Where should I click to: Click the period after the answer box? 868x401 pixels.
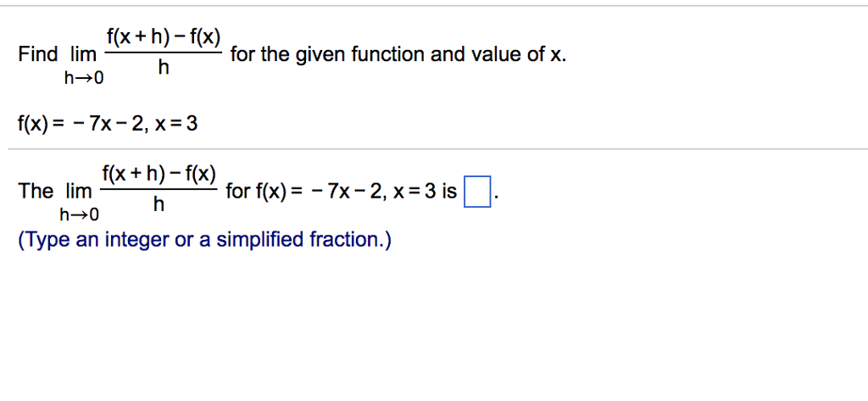point(495,197)
